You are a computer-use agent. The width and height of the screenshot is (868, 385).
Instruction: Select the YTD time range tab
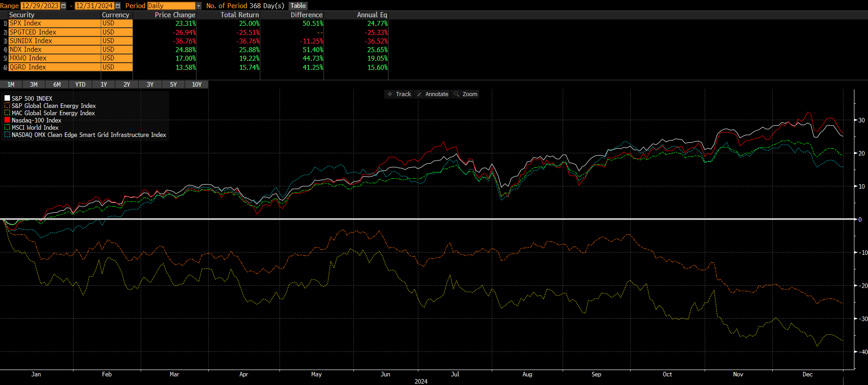click(x=80, y=84)
